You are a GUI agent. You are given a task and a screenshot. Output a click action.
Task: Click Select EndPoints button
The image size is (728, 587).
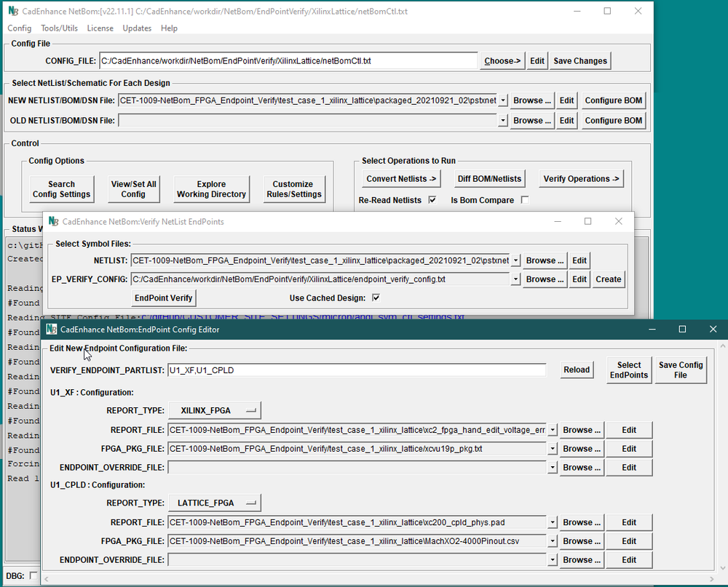pyautogui.click(x=629, y=370)
